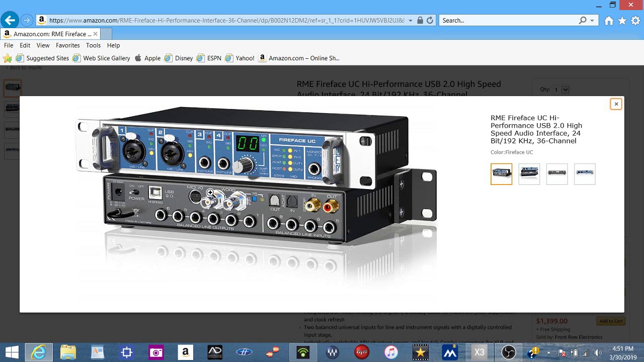Screen dimensions: 644x362
Task: Open the Apple favorites link
Action: click(147, 58)
